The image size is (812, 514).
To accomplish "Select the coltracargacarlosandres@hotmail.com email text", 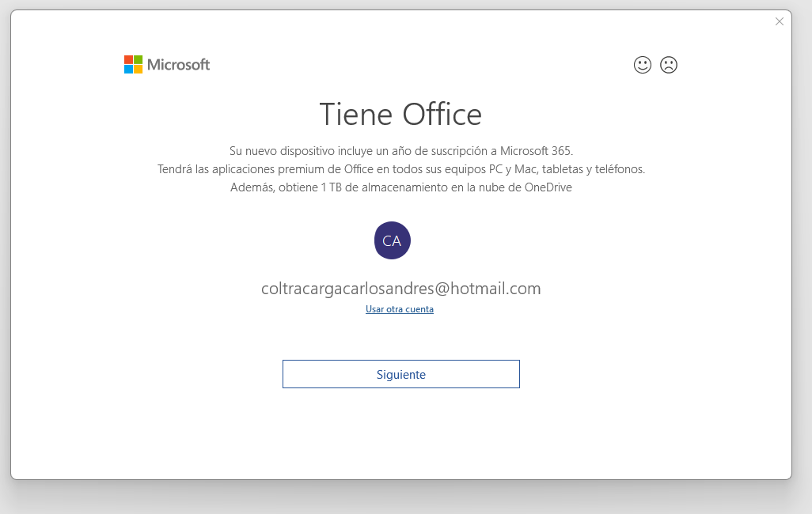I will (400, 289).
